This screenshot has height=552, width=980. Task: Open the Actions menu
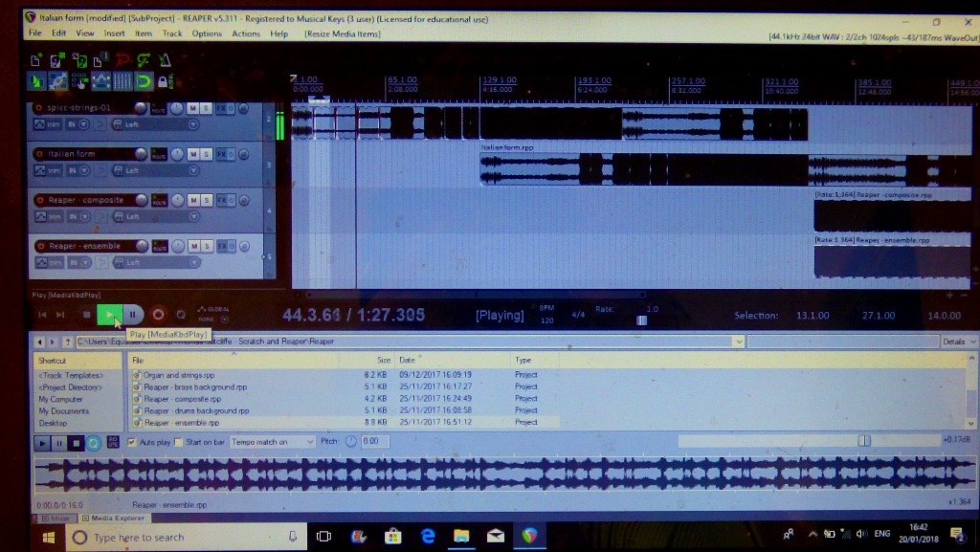(246, 33)
